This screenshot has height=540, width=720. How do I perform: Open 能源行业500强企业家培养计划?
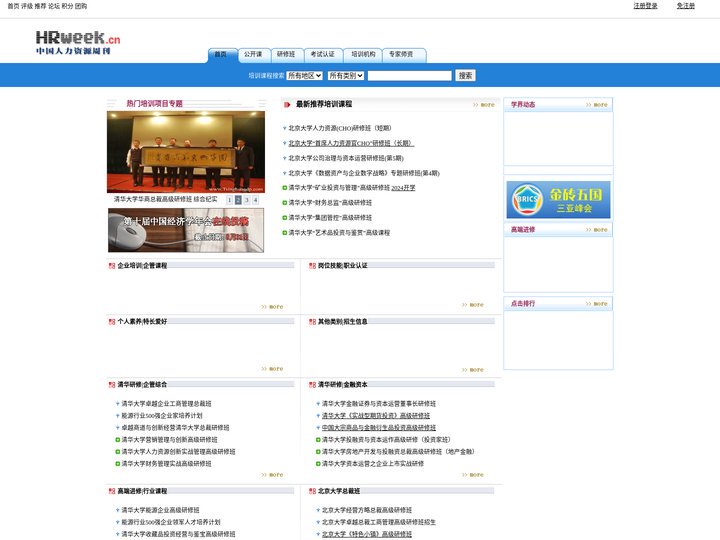(162, 416)
